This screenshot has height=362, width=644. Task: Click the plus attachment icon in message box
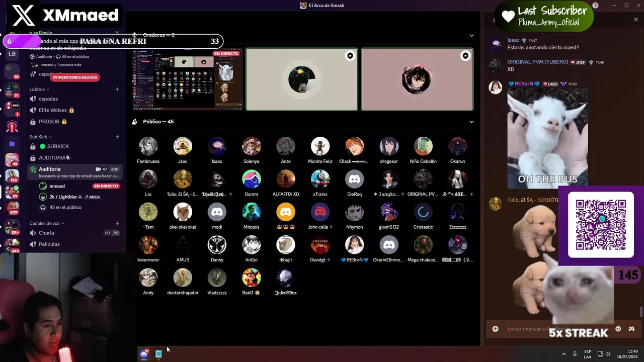pyautogui.click(x=495, y=329)
